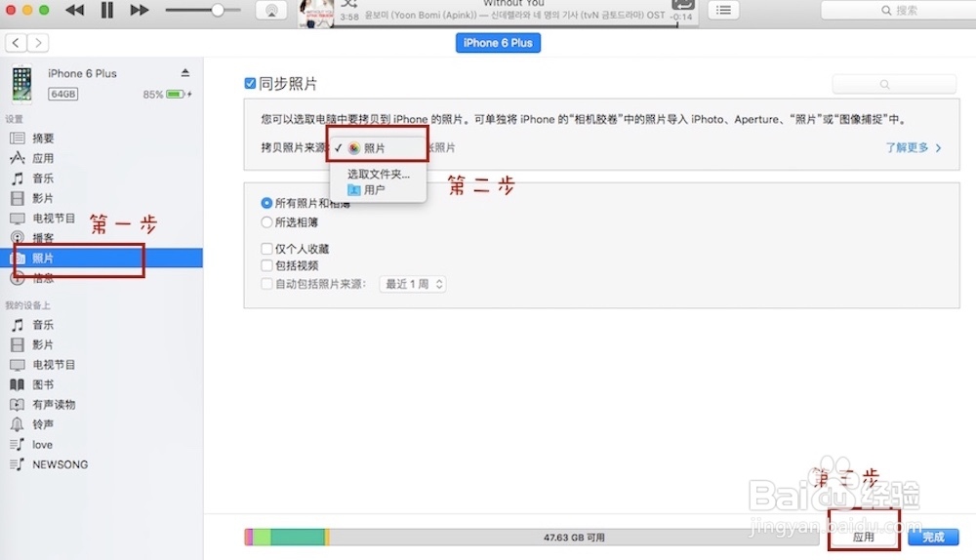Image resolution: width=976 pixels, height=560 pixels.
Task: Open 影片 under settings section
Action: point(43,198)
